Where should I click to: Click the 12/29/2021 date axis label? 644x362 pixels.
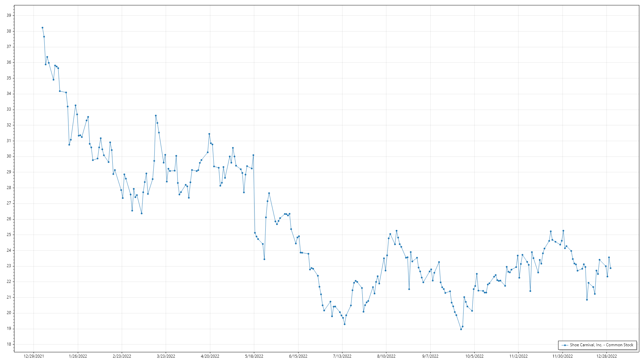(34, 356)
